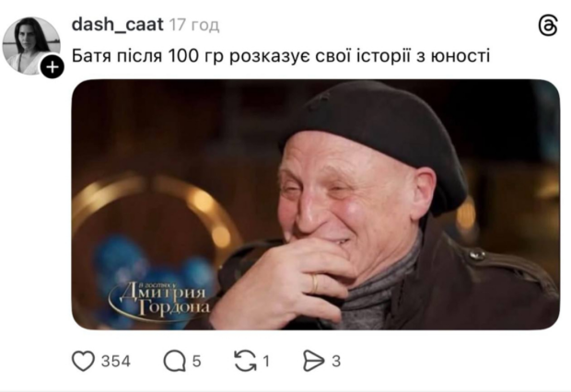Repost using the circular arrows icon
Viewport: 571px width, 392px height.
point(245,361)
